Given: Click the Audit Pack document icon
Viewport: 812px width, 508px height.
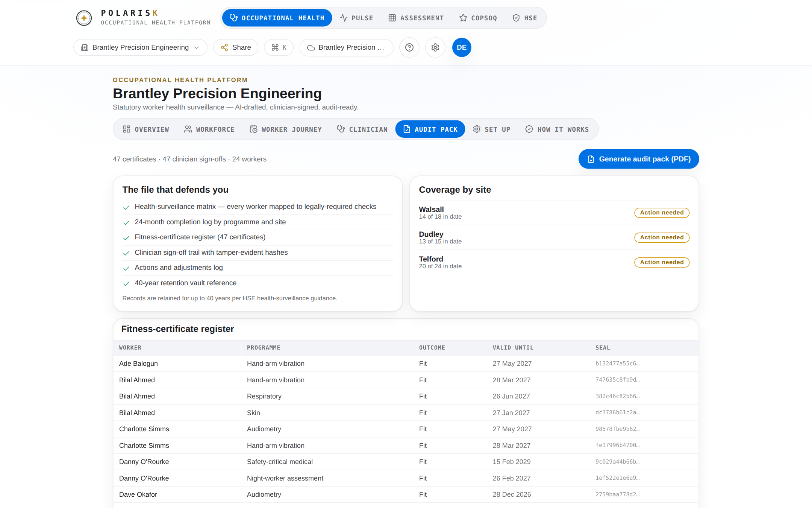Looking at the screenshot, I should pos(407,129).
